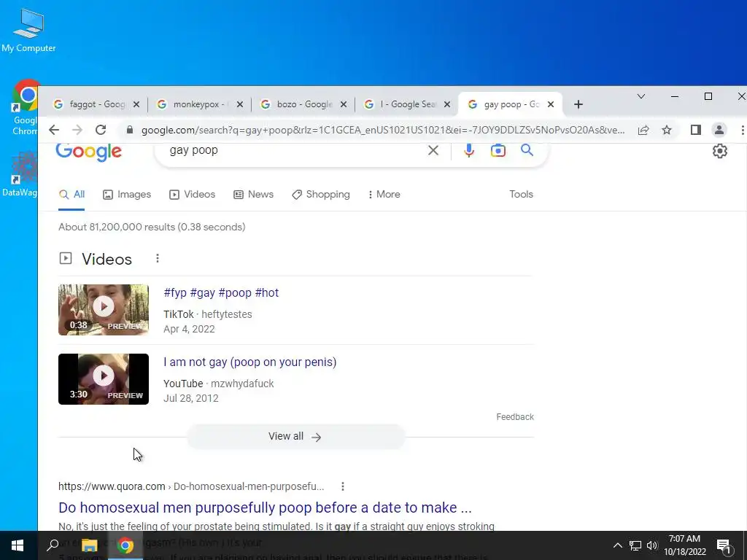Expand More search filters
This screenshot has width=747, height=560.
(x=384, y=194)
